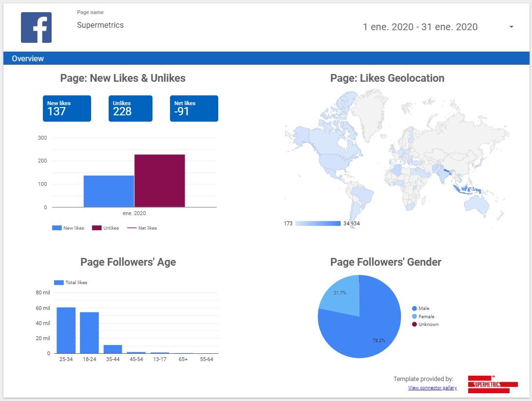Viewport: 532px width, 401px height.
Task: Select the Unlikes scorecard
Action: (x=131, y=108)
